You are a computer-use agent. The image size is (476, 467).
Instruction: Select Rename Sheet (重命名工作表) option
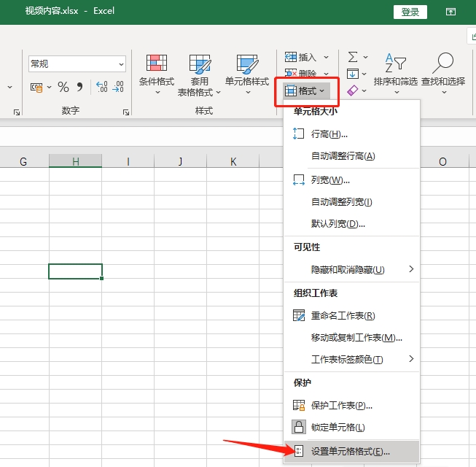[343, 316]
